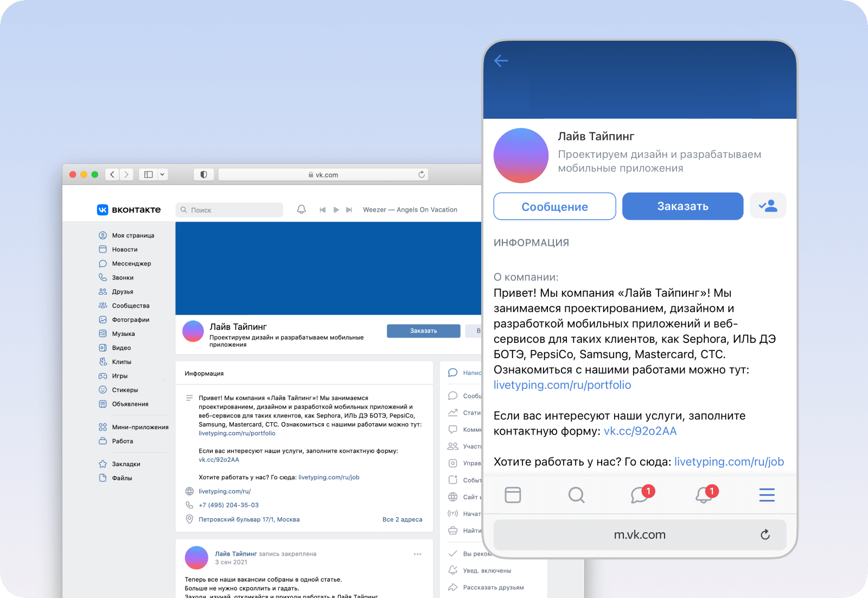
Task: Open the sidebar dropdown arrow in Safari
Action: click(x=162, y=174)
